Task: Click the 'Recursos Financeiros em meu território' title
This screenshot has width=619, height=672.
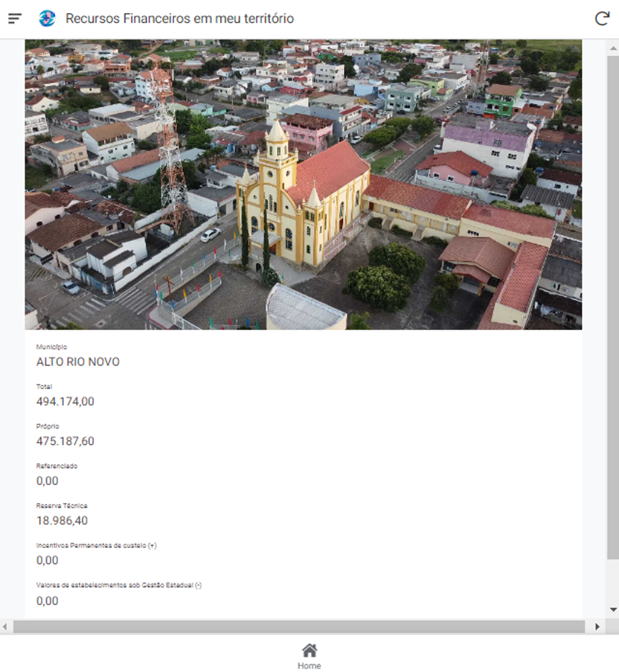Action: tap(179, 18)
